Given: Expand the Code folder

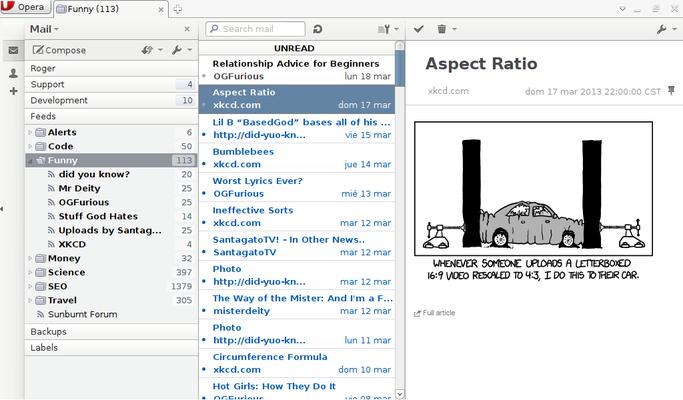Looking at the screenshot, I should click(30, 146).
